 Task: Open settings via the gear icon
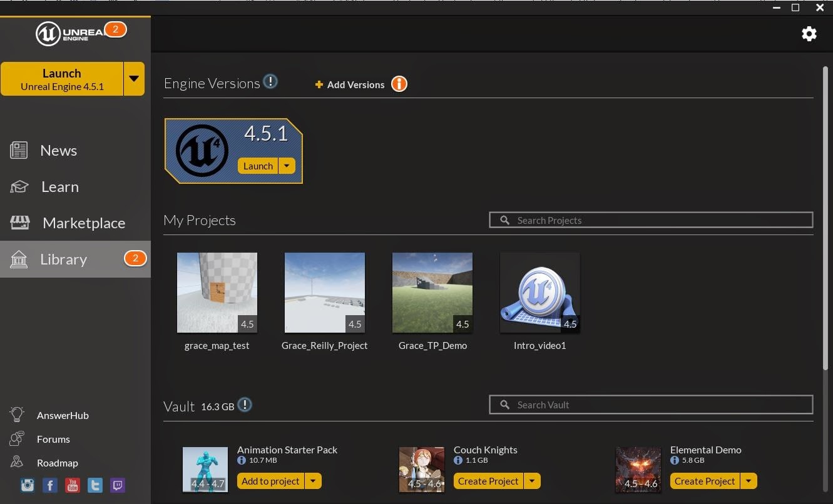809,34
